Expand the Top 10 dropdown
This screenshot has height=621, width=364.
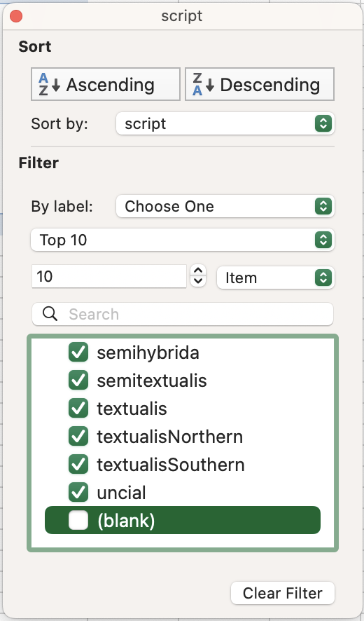183,240
